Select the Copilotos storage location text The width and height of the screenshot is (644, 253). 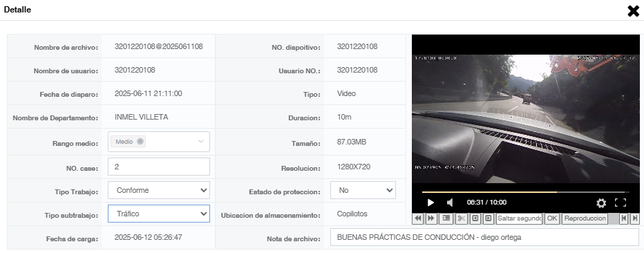point(352,214)
